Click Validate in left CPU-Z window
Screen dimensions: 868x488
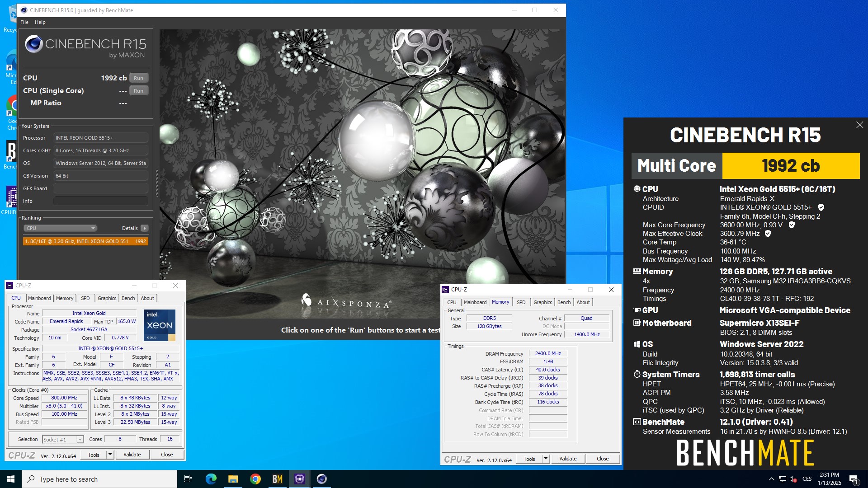[132, 455]
